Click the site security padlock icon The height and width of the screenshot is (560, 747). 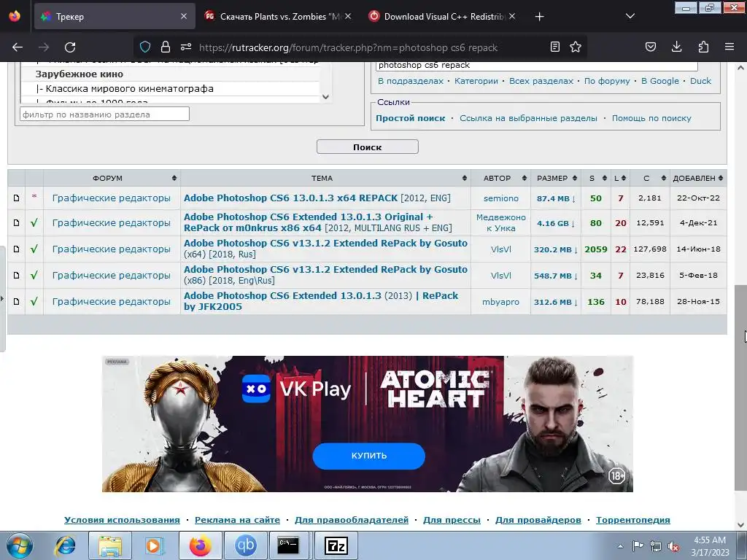pyautogui.click(x=166, y=47)
